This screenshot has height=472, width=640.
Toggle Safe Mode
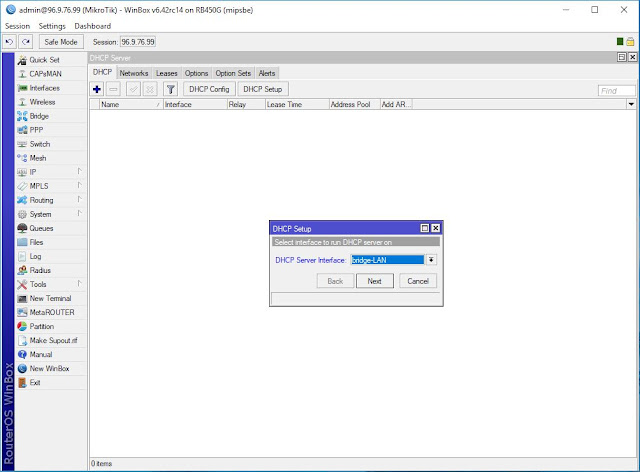click(61, 42)
